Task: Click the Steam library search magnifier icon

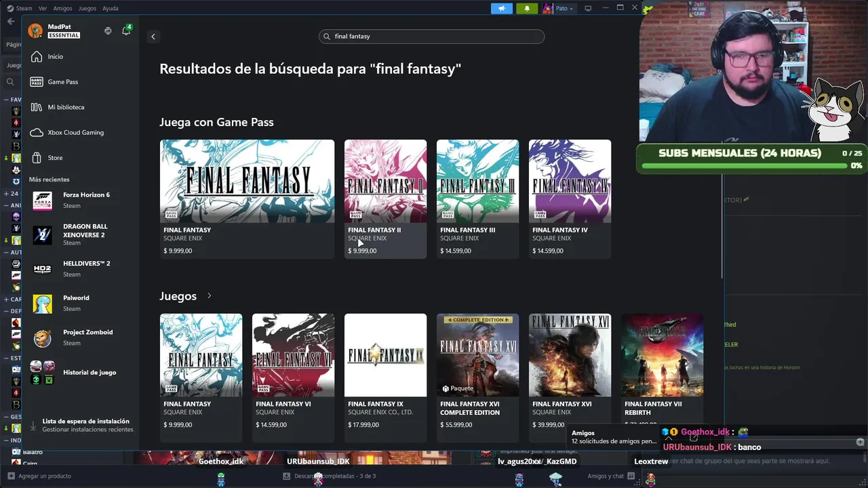Action: [x=10, y=82]
